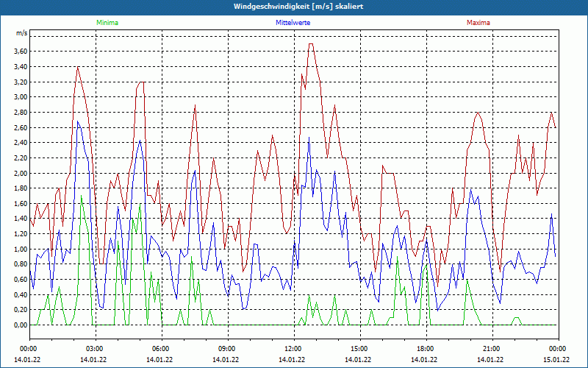Click the '03:00' time label on x-axis
The image size is (588, 368).
pos(95,349)
